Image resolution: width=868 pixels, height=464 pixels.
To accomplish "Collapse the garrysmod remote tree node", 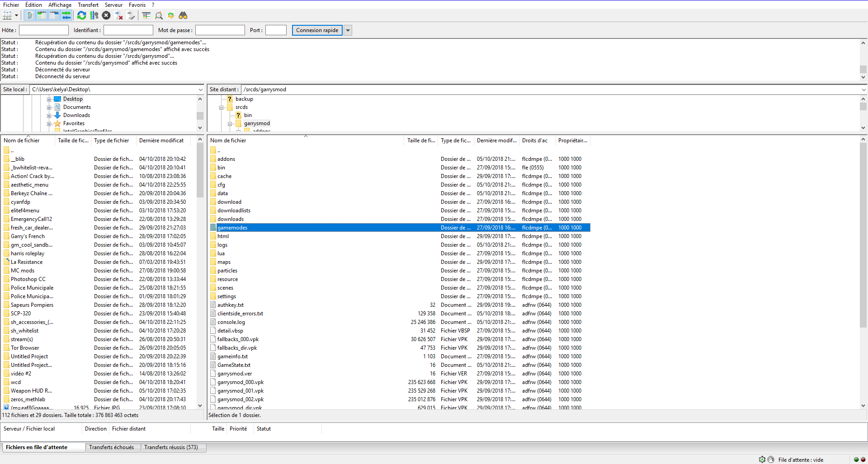I will [x=230, y=124].
